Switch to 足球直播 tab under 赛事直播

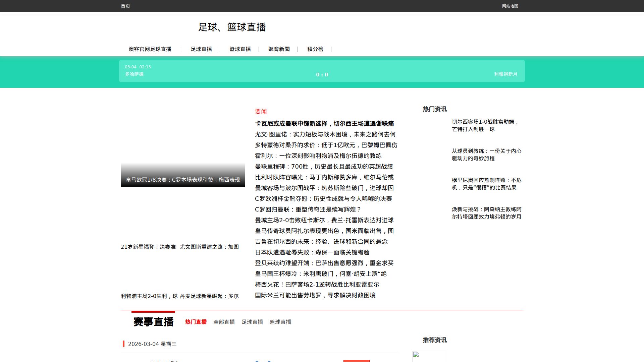click(252, 322)
